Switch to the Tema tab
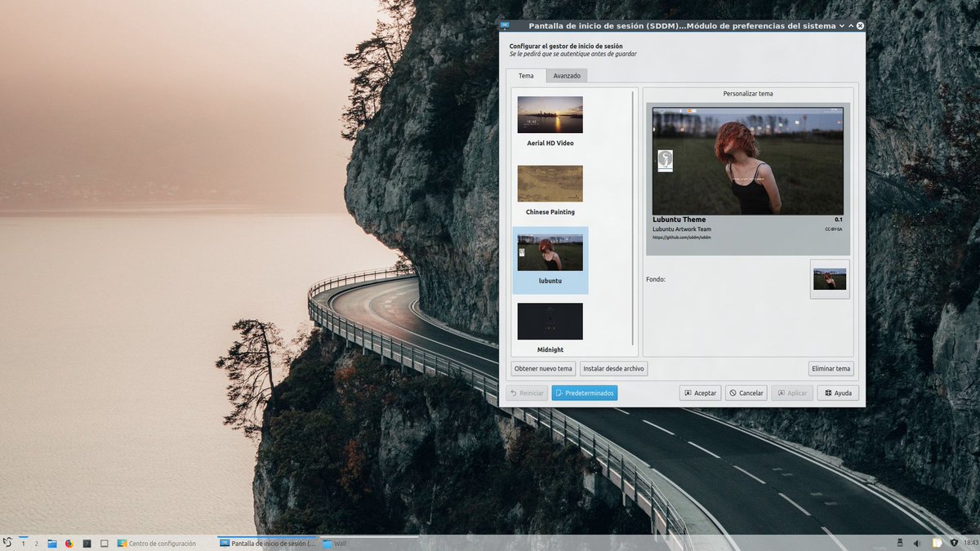 pos(526,75)
